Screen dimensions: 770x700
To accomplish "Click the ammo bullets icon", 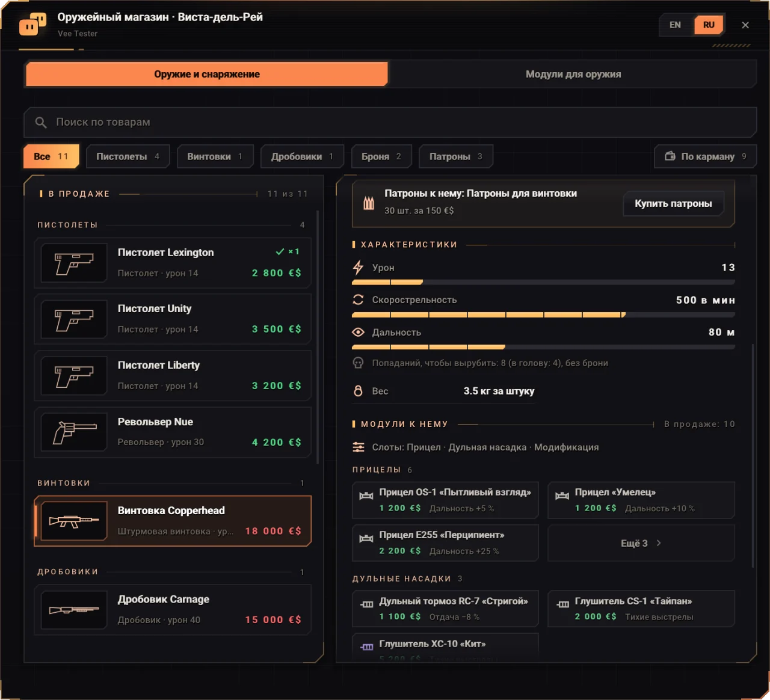I will click(369, 203).
